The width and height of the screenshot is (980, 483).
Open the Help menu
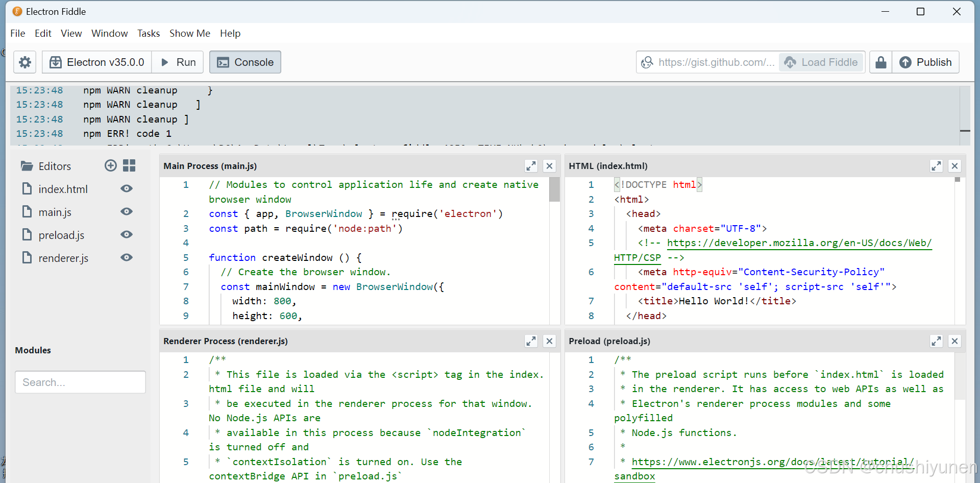click(x=230, y=33)
